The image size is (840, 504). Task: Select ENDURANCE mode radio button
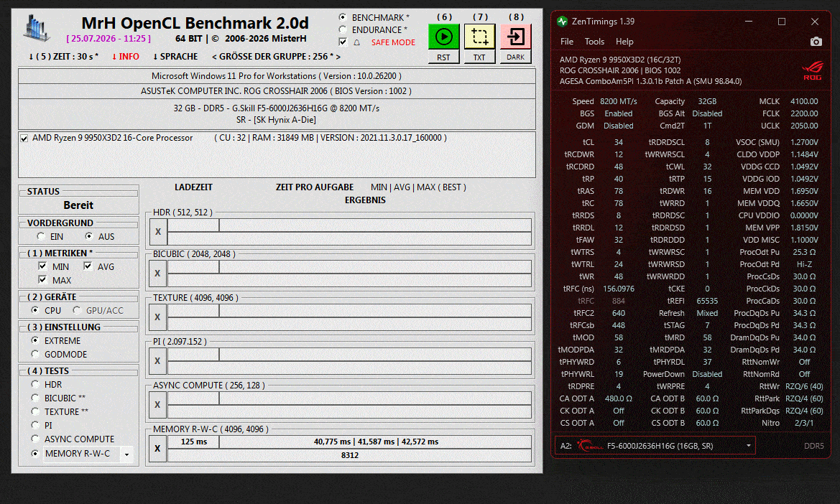click(342, 29)
